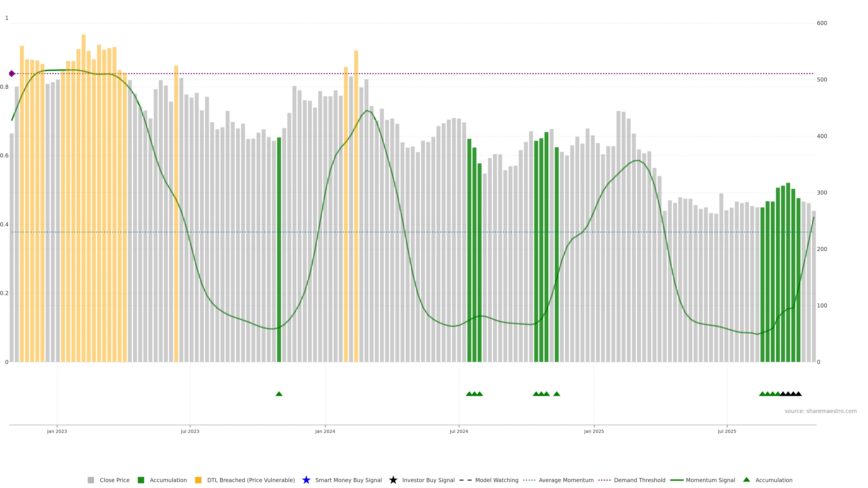Viewport: 868px width, 488px height.
Task: Click the lone accumulation triangle near late 2023
Action: click(x=279, y=394)
